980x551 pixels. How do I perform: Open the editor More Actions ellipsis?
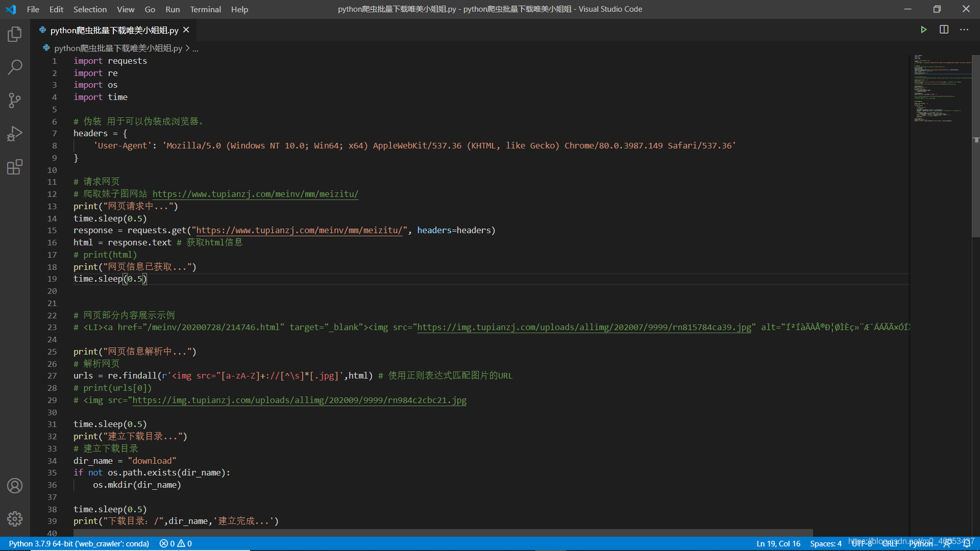pyautogui.click(x=964, y=30)
